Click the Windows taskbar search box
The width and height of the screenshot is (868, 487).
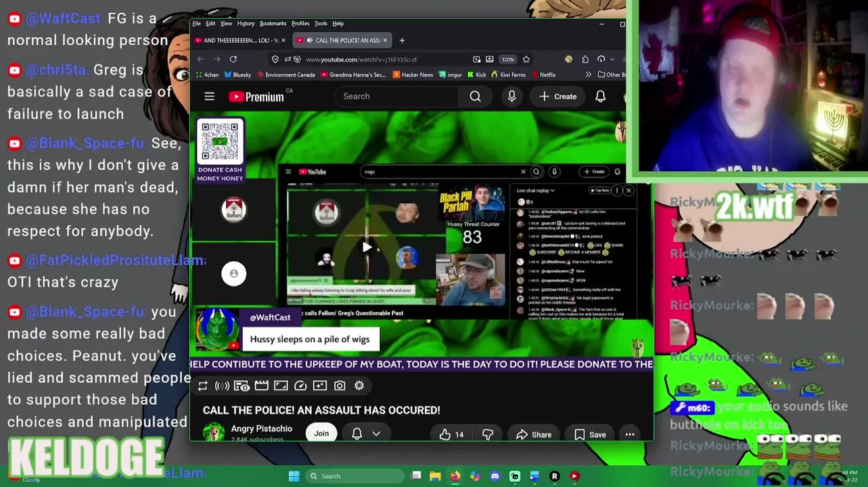pyautogui.click(x=353, y=476)
